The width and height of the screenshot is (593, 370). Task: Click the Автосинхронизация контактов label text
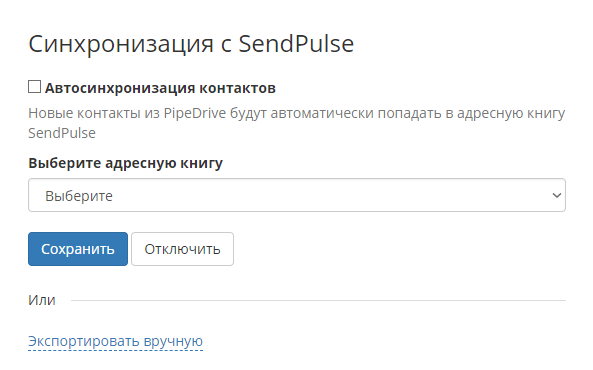click(x=160, y=88)
